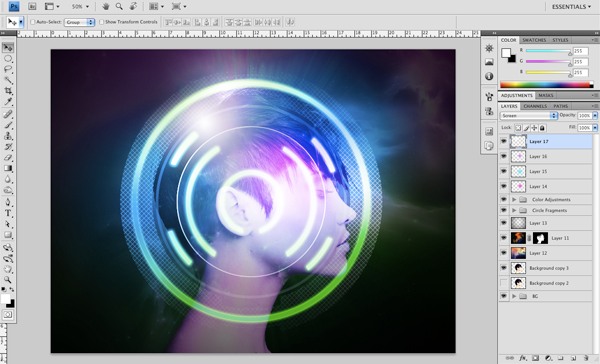Adjust the R color slider
600x364 pixels.
[548, 51]
